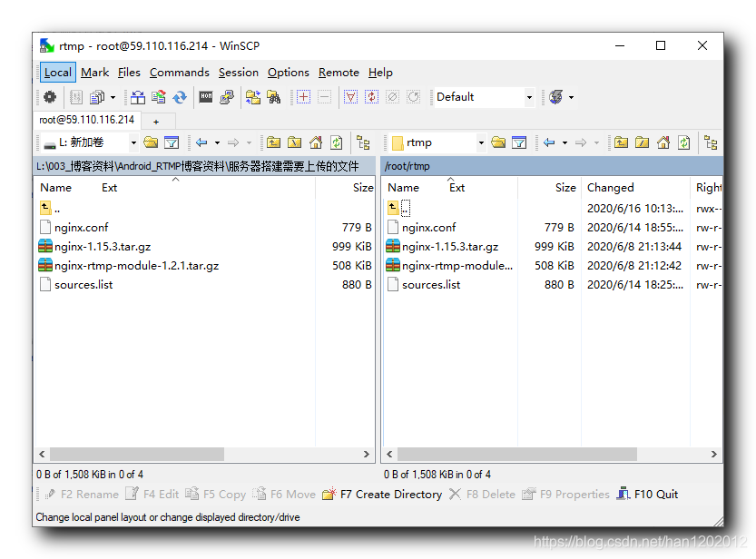756x559 pixels.
Task: Open in PuTTY toolbar icon
Action: (227, 97)
